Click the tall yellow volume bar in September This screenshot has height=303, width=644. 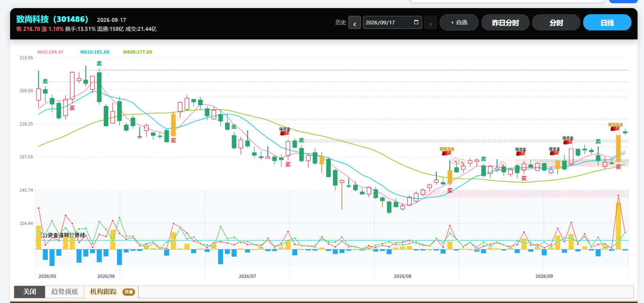[618, 226]
